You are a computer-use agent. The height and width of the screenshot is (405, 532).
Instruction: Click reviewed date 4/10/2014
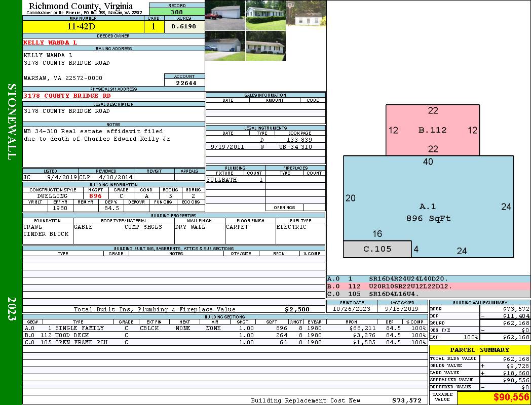click(x=116, y=177)
